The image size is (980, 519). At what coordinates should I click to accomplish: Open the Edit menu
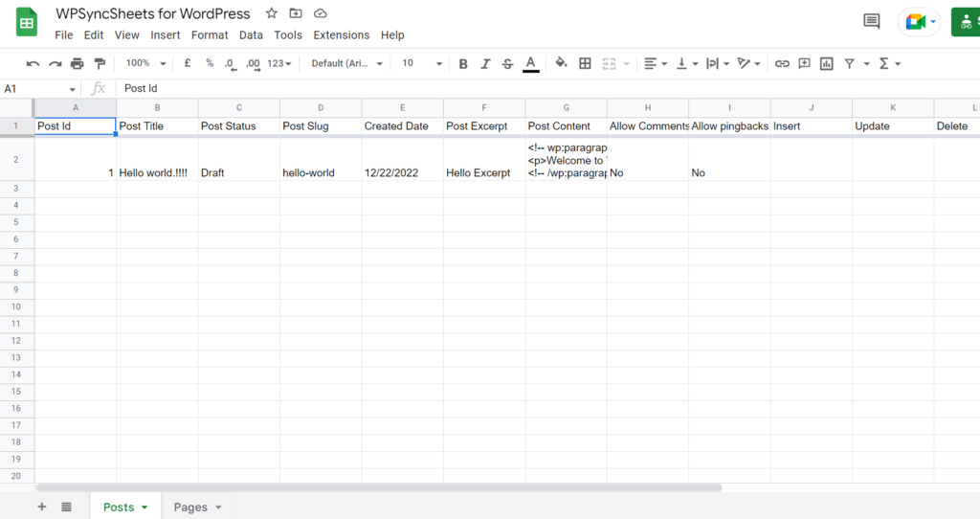(x=94, y=35)
